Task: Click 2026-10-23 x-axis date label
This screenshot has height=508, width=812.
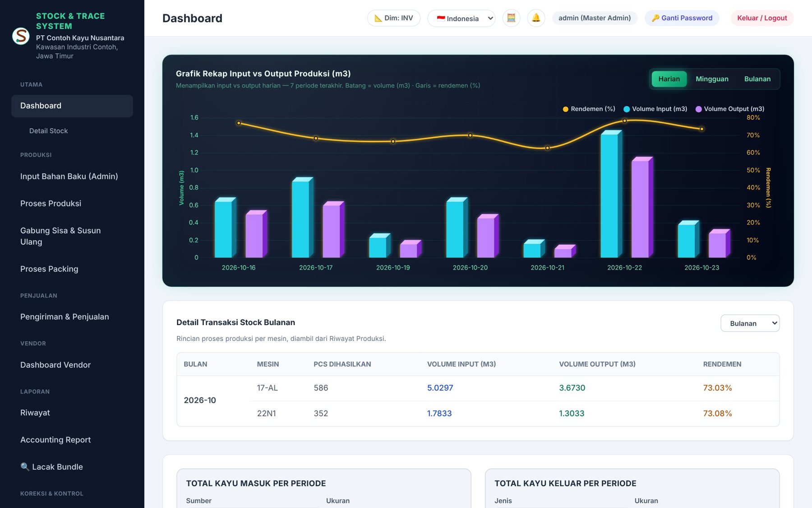Action: [x=701, y=268]
